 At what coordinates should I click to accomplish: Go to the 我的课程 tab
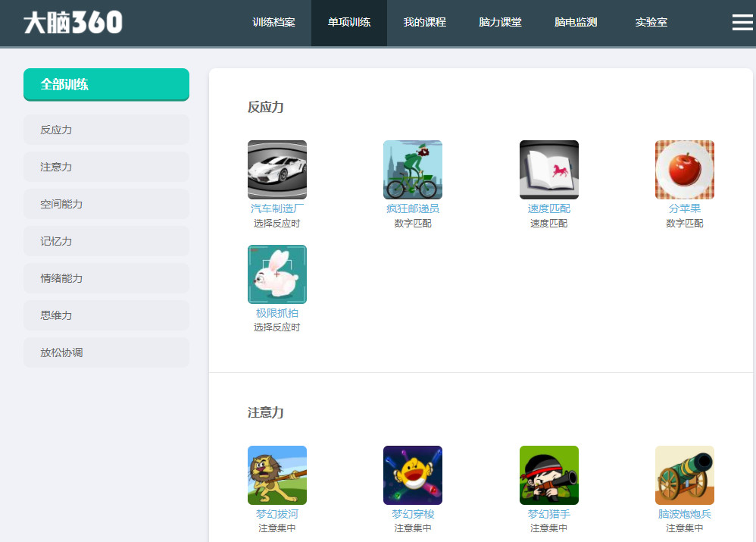point(424,23)
